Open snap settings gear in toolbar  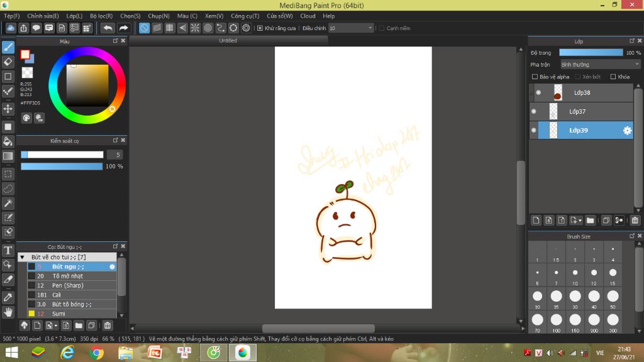pyautogui.click(x=246, y=28)
